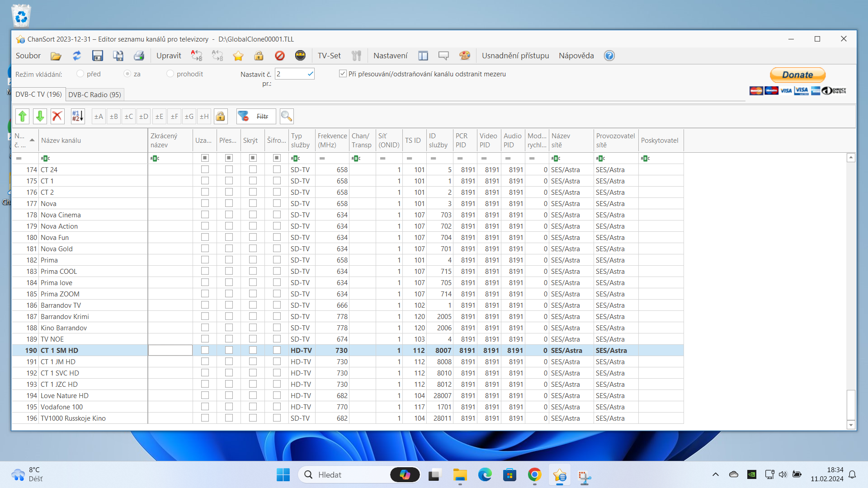The height and width of the screenshot is (488, 868).
Task: Select the 'před' insert mode radio
Action: point(80,74)
